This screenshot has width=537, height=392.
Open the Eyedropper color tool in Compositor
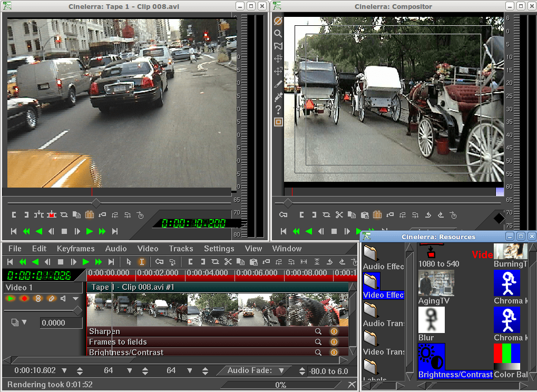click(278, 96)
